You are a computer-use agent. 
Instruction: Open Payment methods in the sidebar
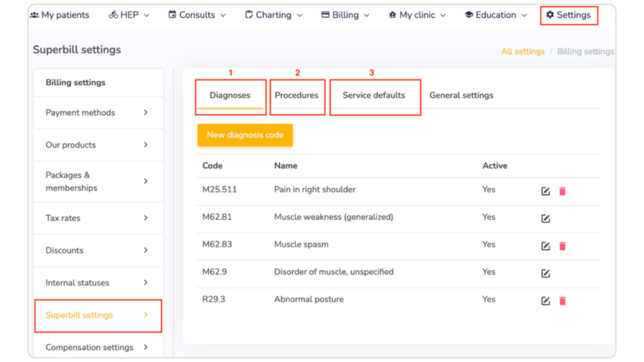[x=98, y=113]
